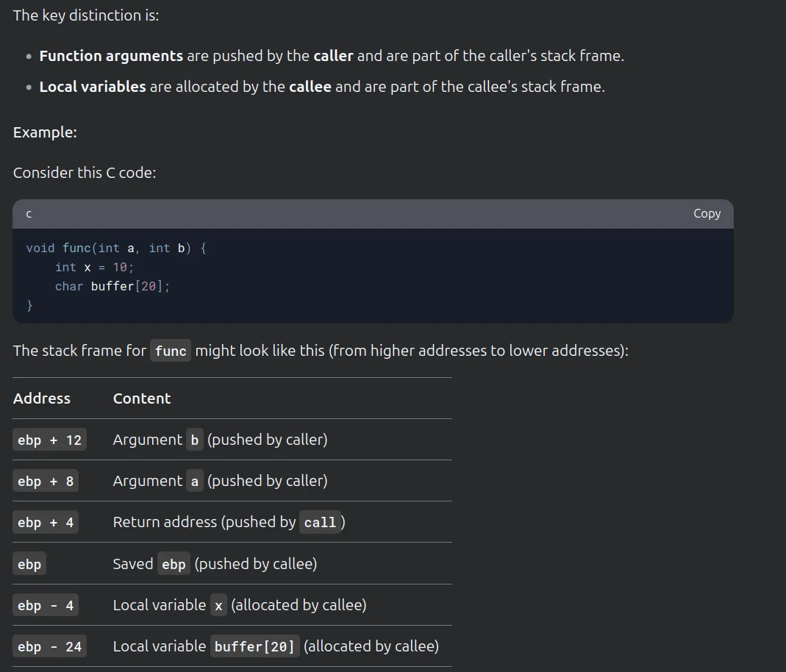The width and height of the screenshot is (786, 672).
Task: Select the "ebp + 12" address cell
Action: tap(49, 440)
